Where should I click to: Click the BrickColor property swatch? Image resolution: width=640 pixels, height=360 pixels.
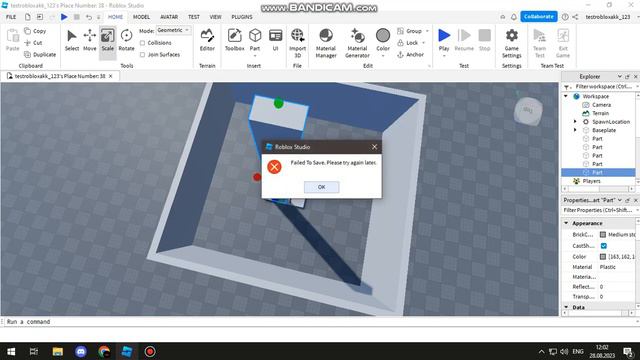coord(603,235)
